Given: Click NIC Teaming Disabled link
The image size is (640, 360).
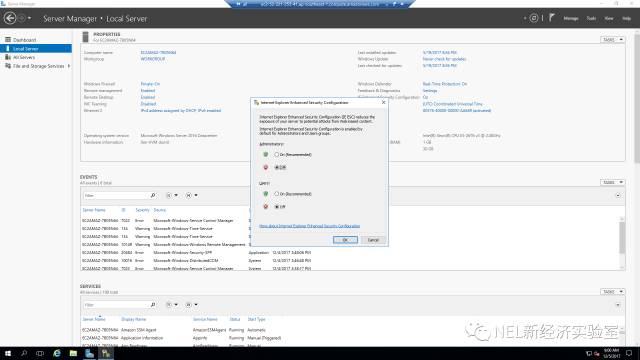Looking at the screenshot, I should click(148, 104).
